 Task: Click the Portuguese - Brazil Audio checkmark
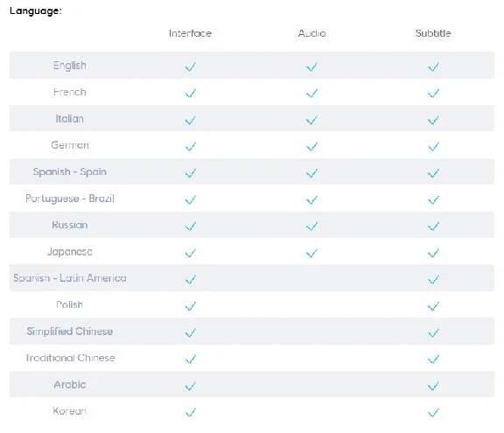(x=311, y=199)
